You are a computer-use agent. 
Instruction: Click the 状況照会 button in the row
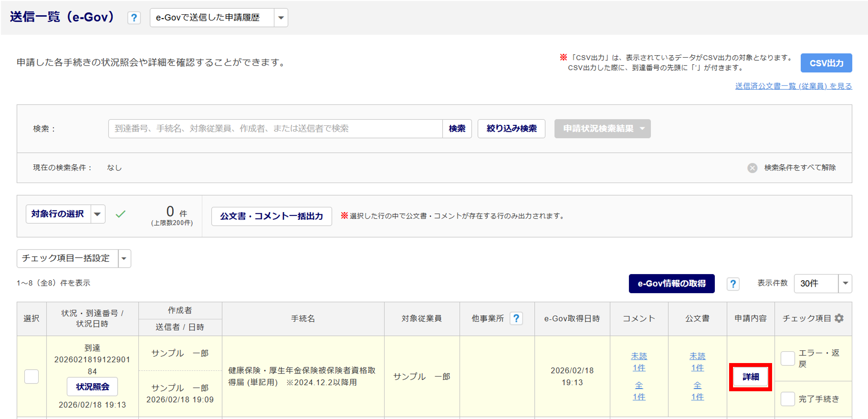[92, 387]
